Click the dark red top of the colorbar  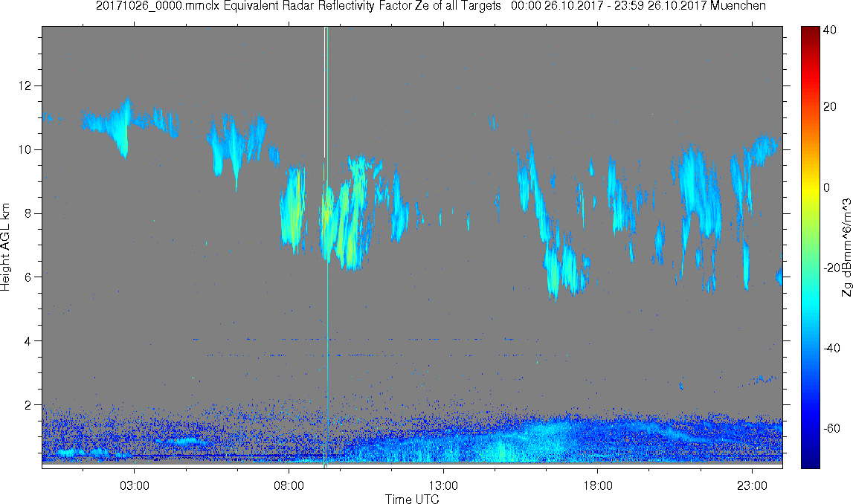810,31
